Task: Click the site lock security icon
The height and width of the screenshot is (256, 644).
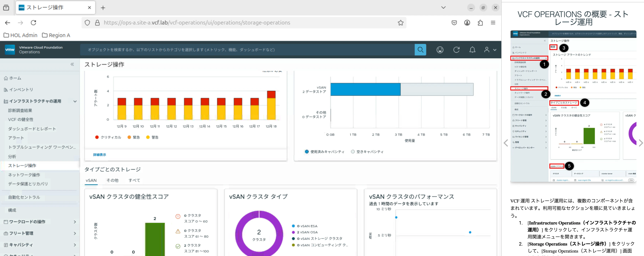Action: 97,23
